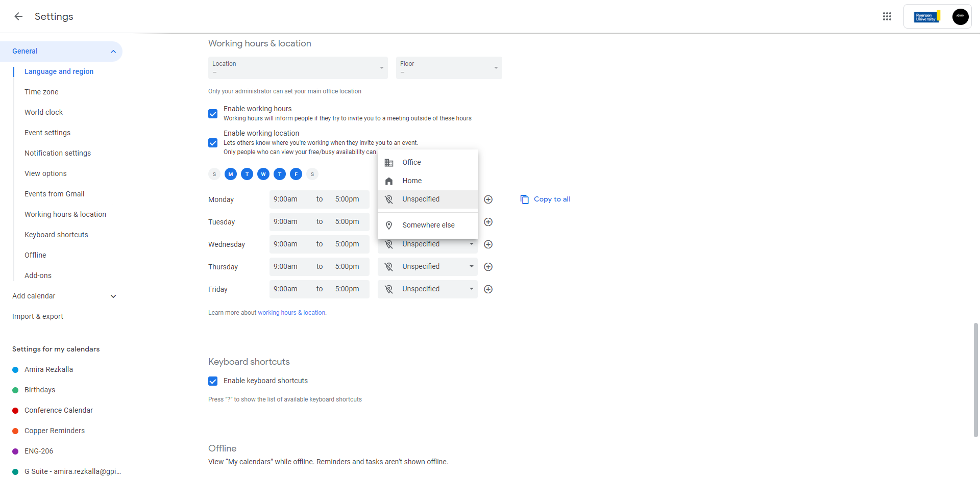Uncheck Enable working location
980x478 pixels.
coord(213,143)
